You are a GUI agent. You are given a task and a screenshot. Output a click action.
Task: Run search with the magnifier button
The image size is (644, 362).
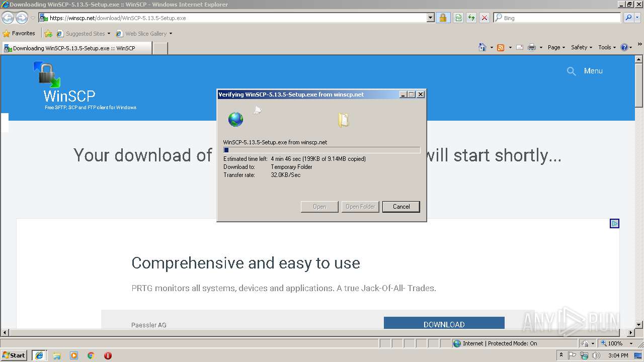click(x=628, y=18)
